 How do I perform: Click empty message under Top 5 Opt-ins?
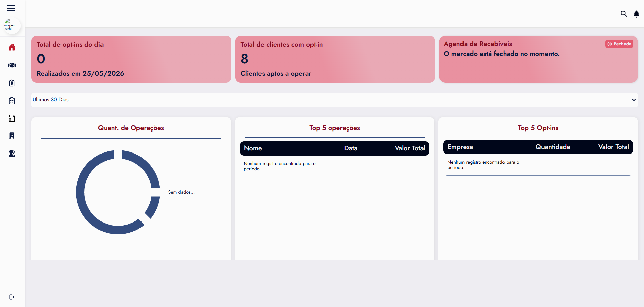point(483,165)
